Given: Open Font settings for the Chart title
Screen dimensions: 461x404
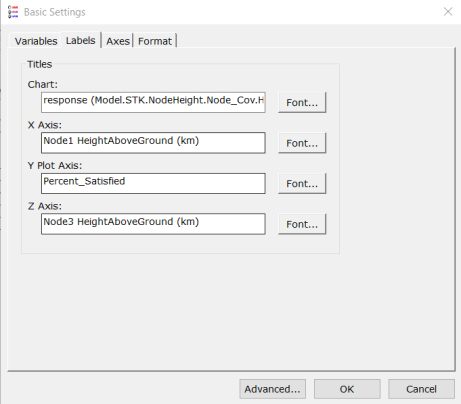Looking at the screenshot, I should [302, 102].
